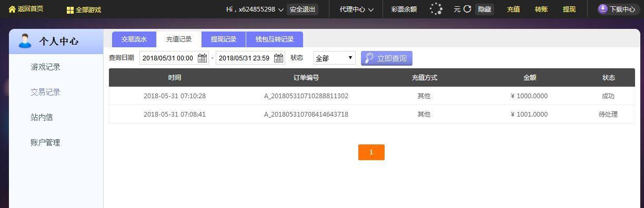Open calendar picker for end date
This screenshot has width=644, height=208.
[x=278, y=58]
